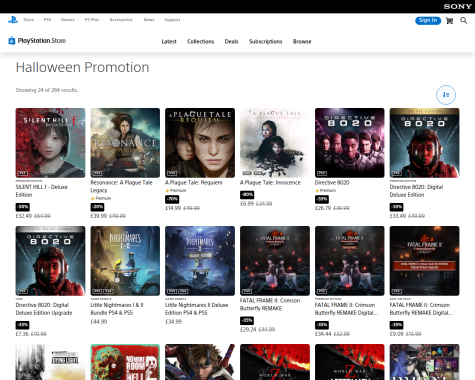
Task: Open A Plague Tale: Innocence cover art
Action: pyautogui.click(x=275, y=143)
